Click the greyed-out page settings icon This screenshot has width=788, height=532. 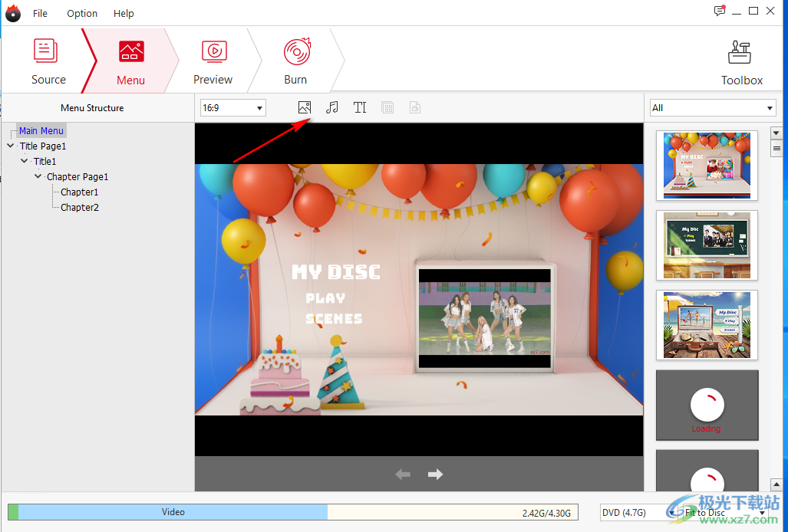[415, 107]
